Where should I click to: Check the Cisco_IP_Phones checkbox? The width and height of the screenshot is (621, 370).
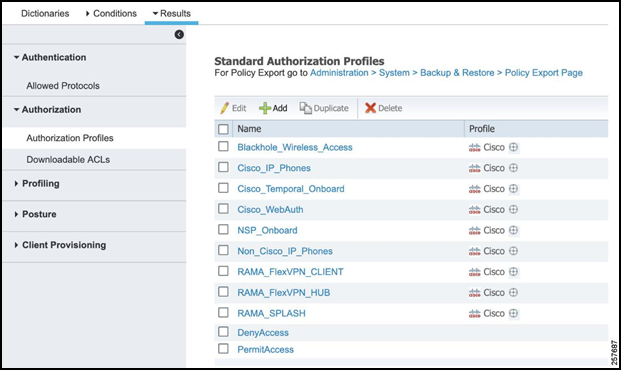tap(223, 167)
